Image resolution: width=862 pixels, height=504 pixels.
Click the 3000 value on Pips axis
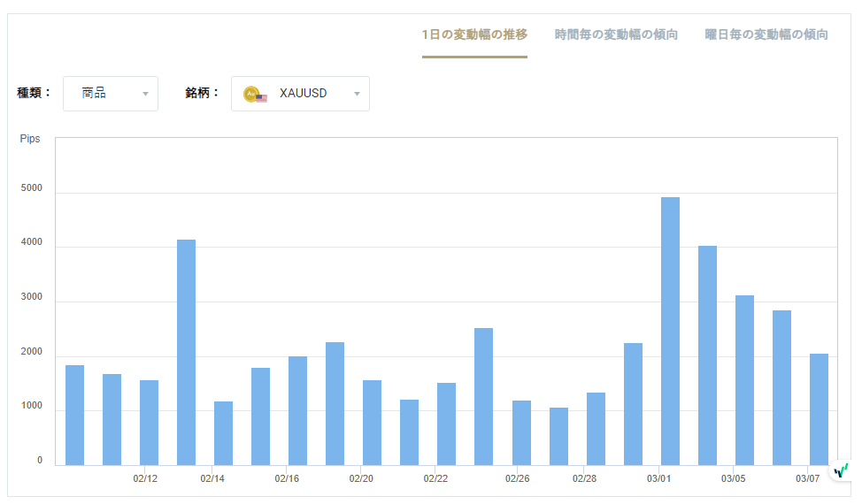click(31, 296)
